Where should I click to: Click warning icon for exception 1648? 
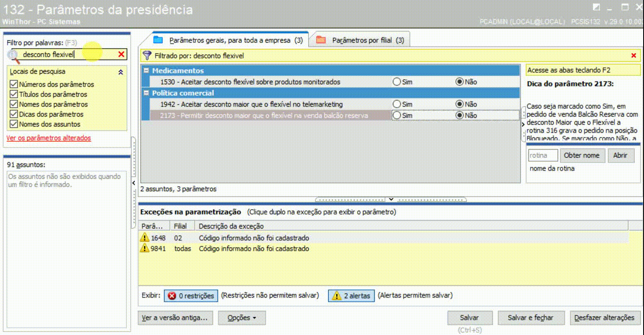144,238
